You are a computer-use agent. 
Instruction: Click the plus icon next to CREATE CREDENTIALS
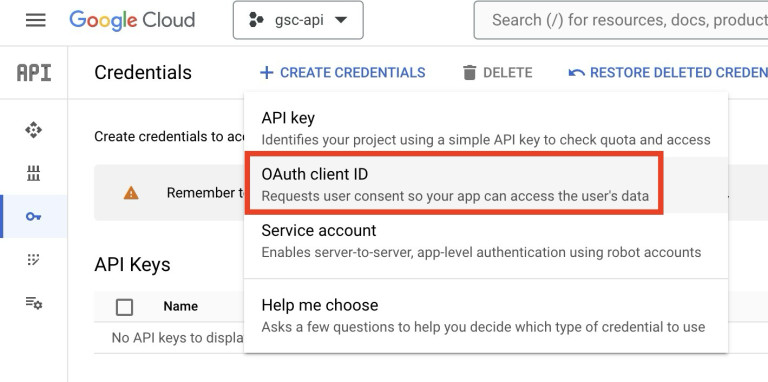click(266, 73)
